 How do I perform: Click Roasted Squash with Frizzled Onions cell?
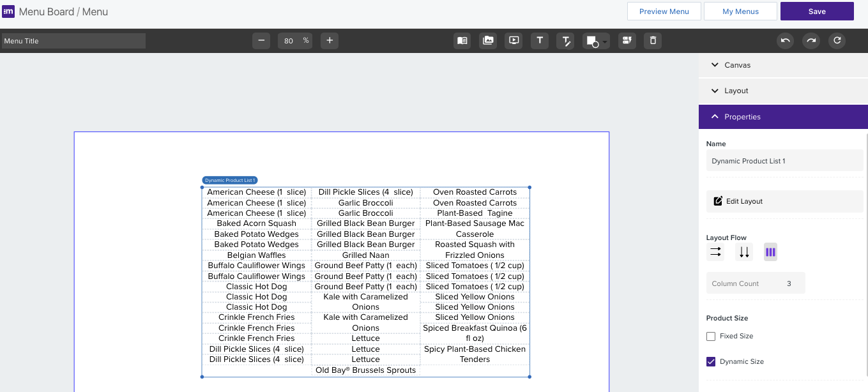point(475,250)
